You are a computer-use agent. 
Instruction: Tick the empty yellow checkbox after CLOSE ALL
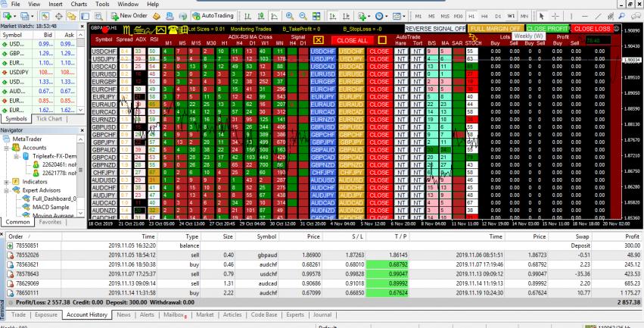tap(382, 40)
